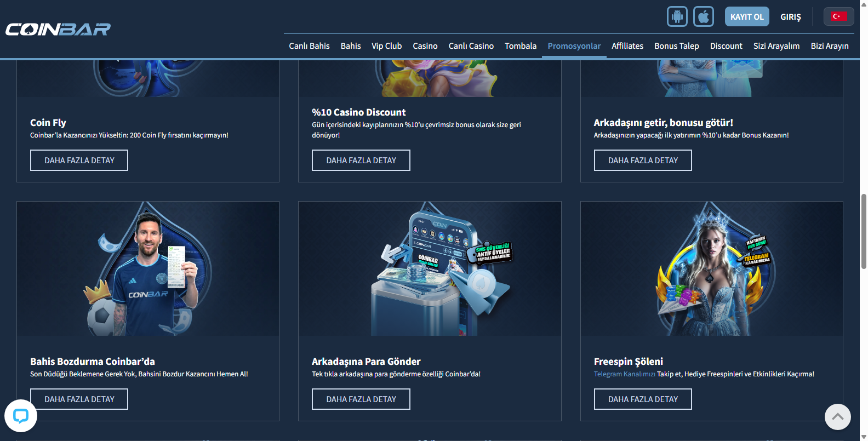Click the Coin Fly title
The image size is (868, 441).
(48, 123)
